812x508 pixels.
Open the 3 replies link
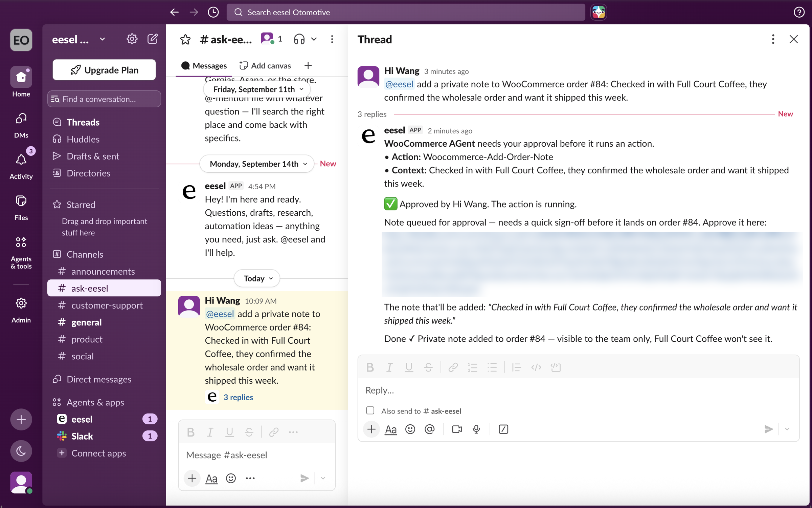click(x=238, y=397)
